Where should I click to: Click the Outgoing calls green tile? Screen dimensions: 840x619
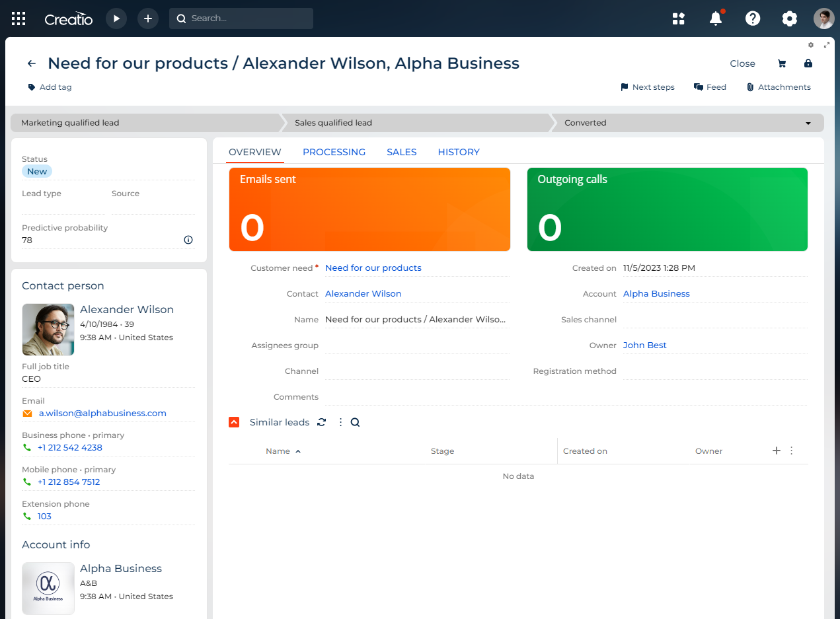[x=668, y=209]
